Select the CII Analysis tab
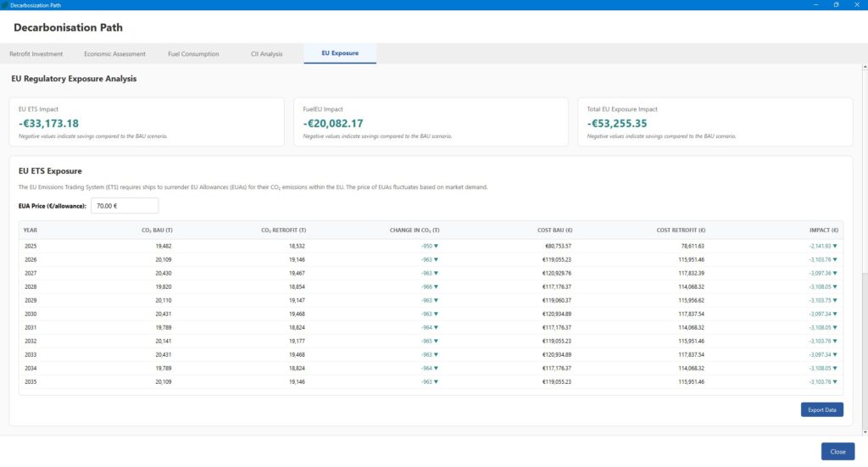868x467 pixels. pyautogui.click(x=266, y=53)
